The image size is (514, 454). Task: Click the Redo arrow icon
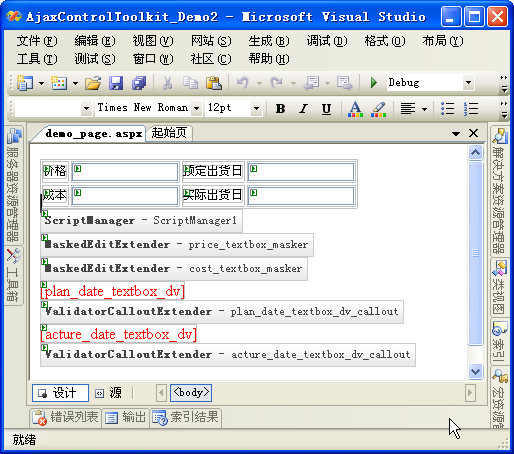coord(277,83)
